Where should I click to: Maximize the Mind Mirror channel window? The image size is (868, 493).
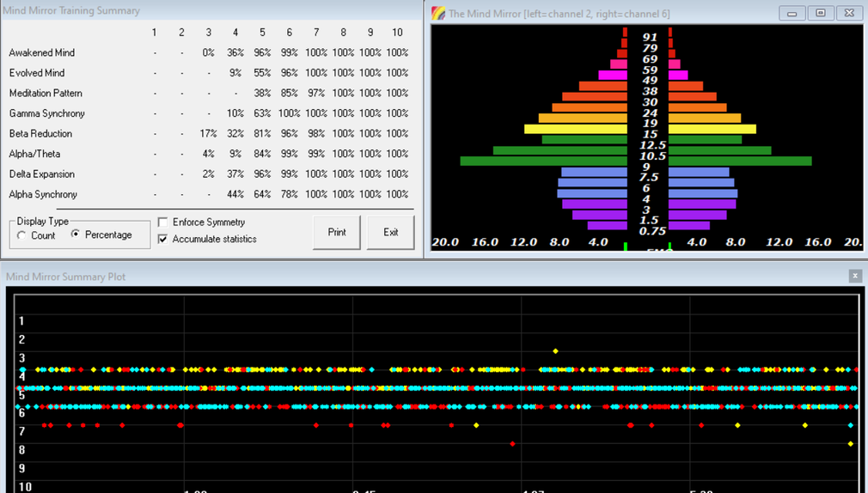(x=821, y=13)
